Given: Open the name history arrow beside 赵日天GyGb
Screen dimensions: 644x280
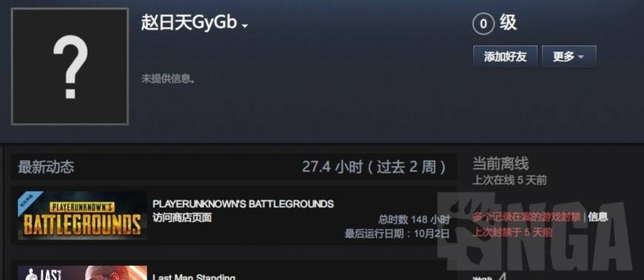Looking at the screenshot, I should point(245,27).
